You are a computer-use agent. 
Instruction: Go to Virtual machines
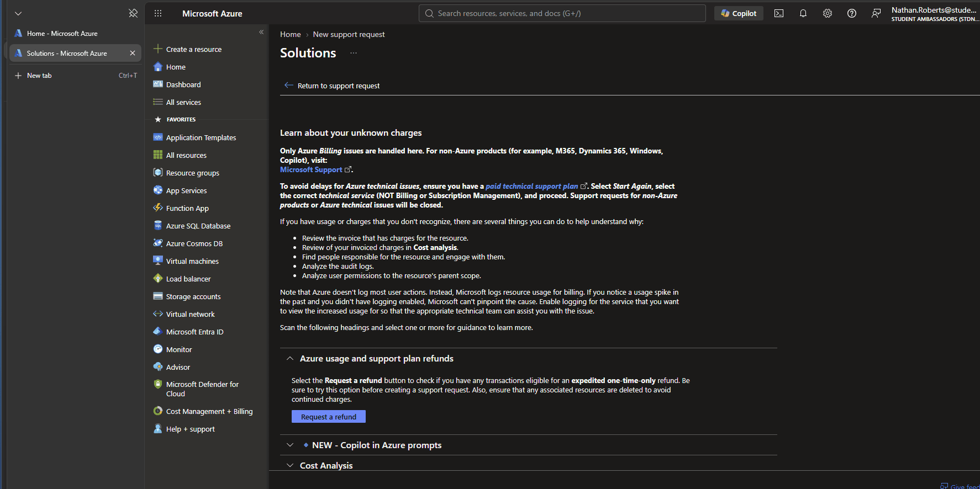tap(192, 261)
